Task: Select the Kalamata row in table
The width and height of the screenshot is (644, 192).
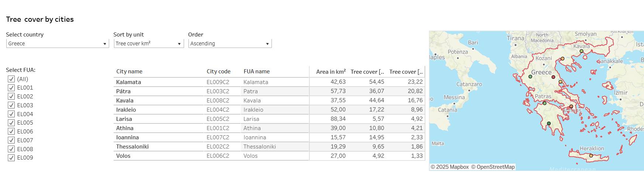Action: 269,82
